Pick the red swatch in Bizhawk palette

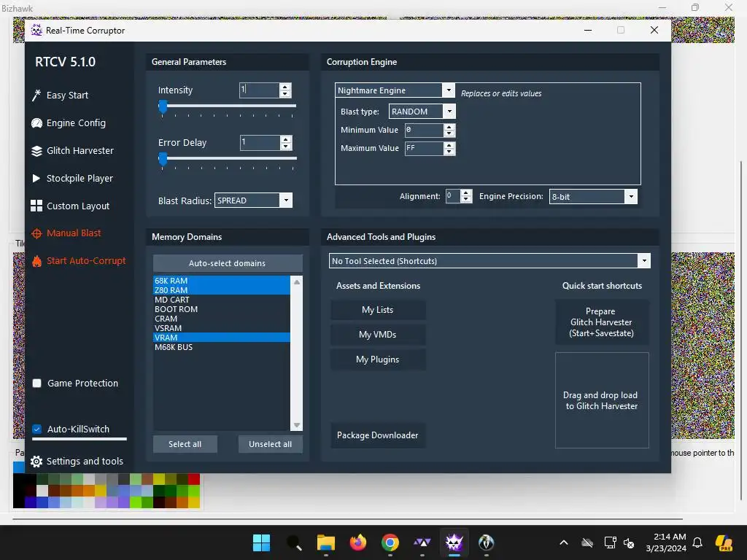coord(193,478)
